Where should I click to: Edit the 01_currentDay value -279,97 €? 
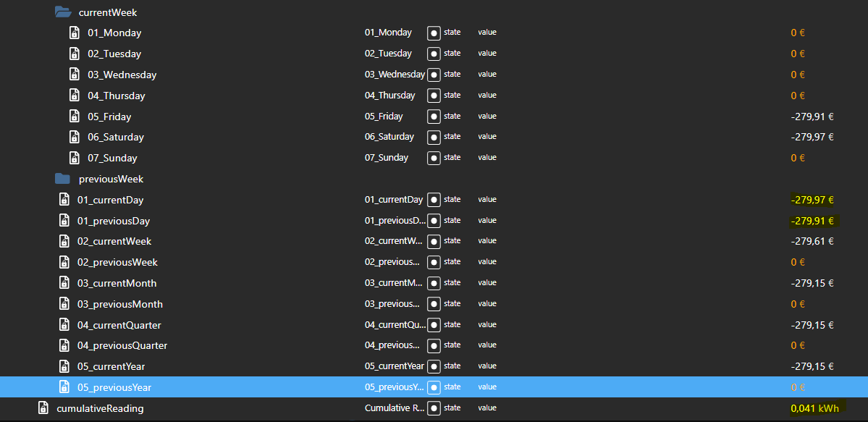tap(812, 200)
